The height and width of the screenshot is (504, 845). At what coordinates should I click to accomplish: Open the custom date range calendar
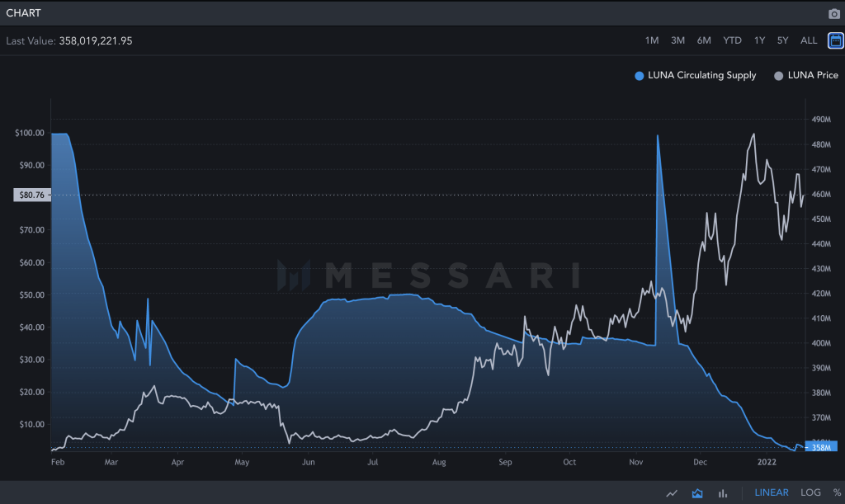835,40
